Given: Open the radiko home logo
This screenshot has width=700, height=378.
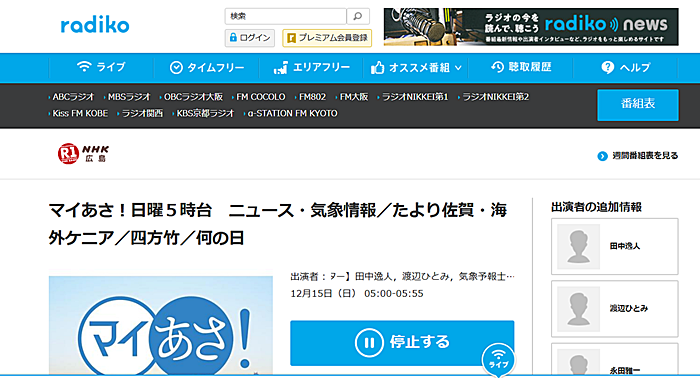Looking at the screenshot, I should point(95,25).
